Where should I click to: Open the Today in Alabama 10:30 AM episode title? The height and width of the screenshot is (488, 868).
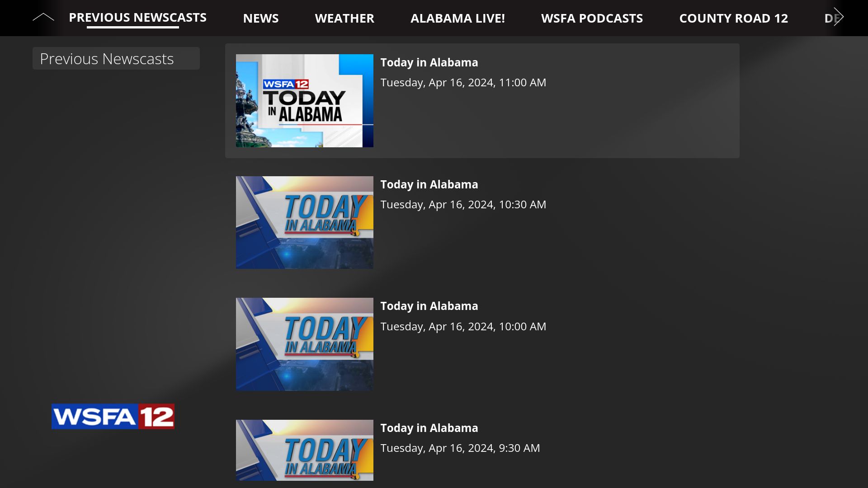tap(429, 184)
